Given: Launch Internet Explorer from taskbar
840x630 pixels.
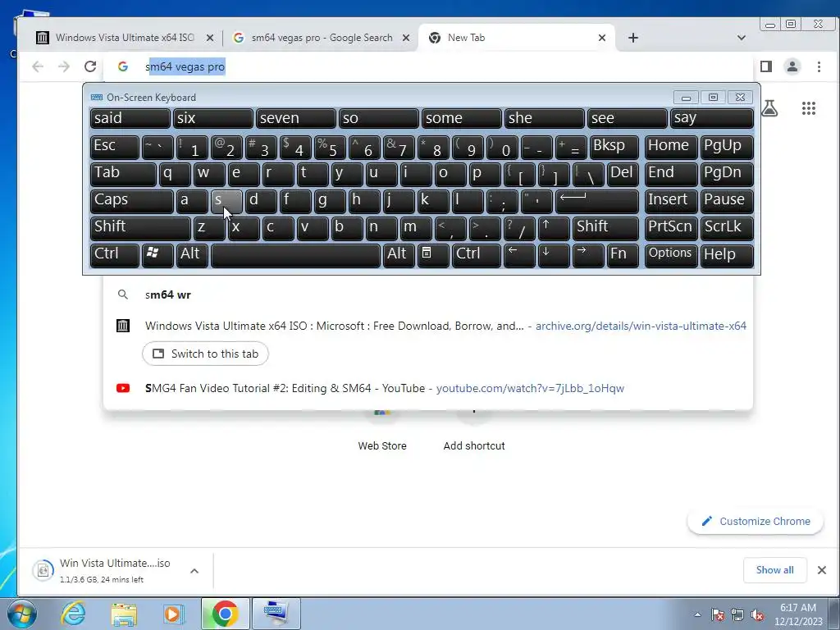Looking at the screenshot, I should (x=73, y=614).
